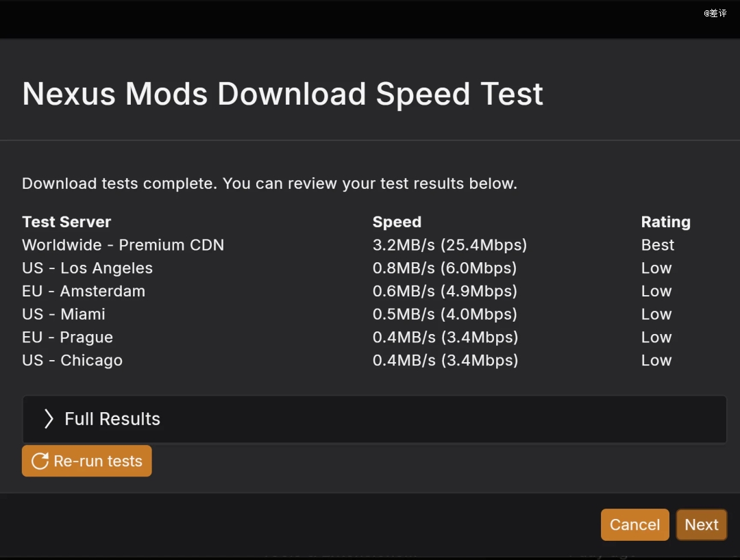Screen dimensions: 740x560
Task: Expand the Full Results section
Action: (112, 419)
